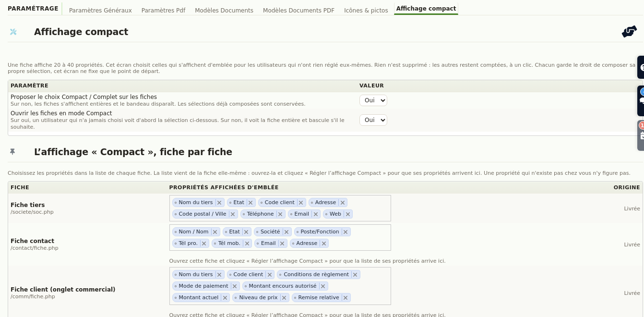Remove 'Nom du tiers' tag from Fiche client
The height and width of the screenshot is (317, 644).
pyautogui.click(x=219, y=275)
